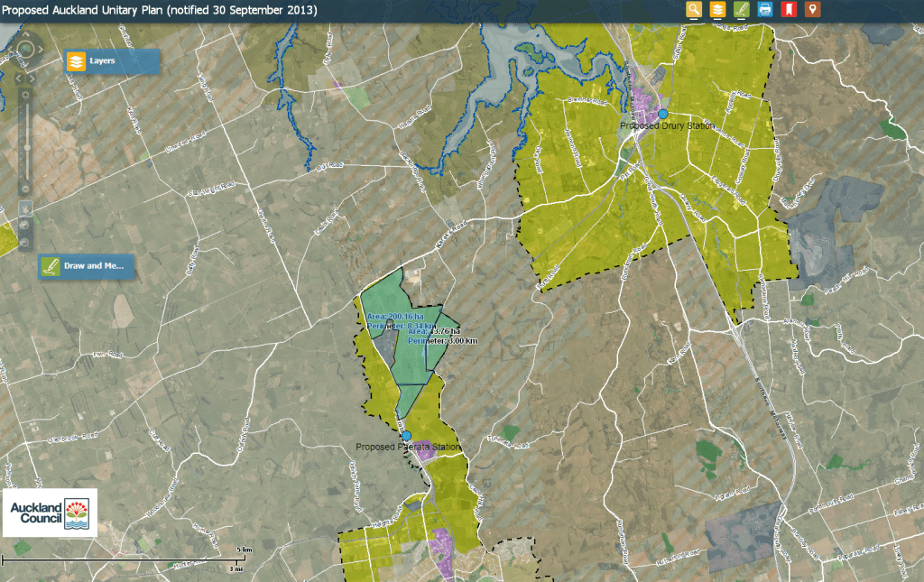This screenshot has height=582, width=924.
Task: Open the Print tool from the top toolbar
Action: click(x=765, y=10)
